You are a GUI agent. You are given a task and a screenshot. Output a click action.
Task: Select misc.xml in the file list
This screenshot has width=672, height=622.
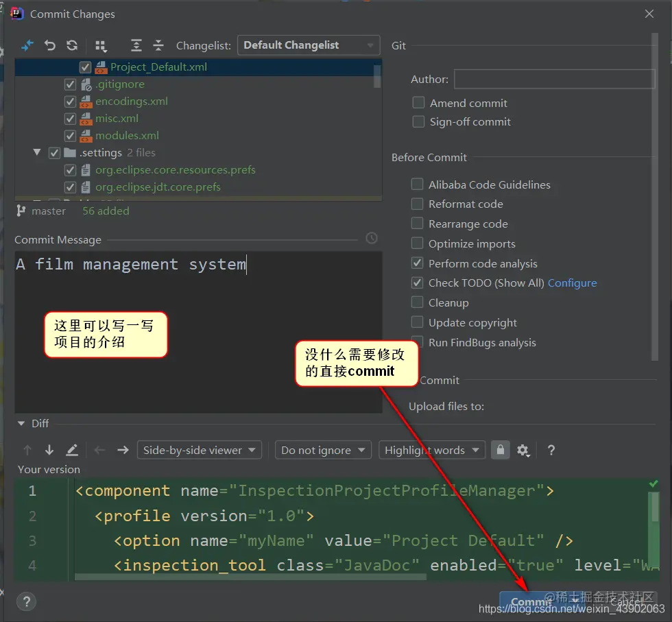[x=117, y=119]
